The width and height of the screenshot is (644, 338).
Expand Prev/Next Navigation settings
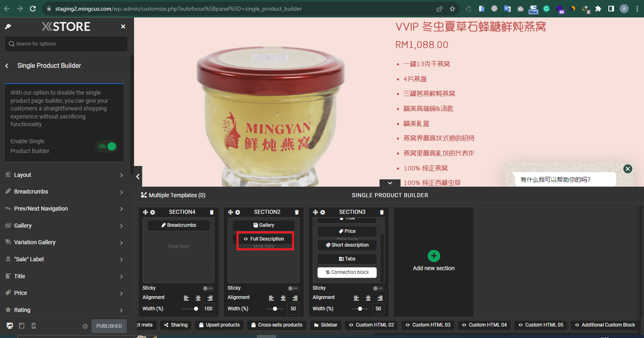64,209
